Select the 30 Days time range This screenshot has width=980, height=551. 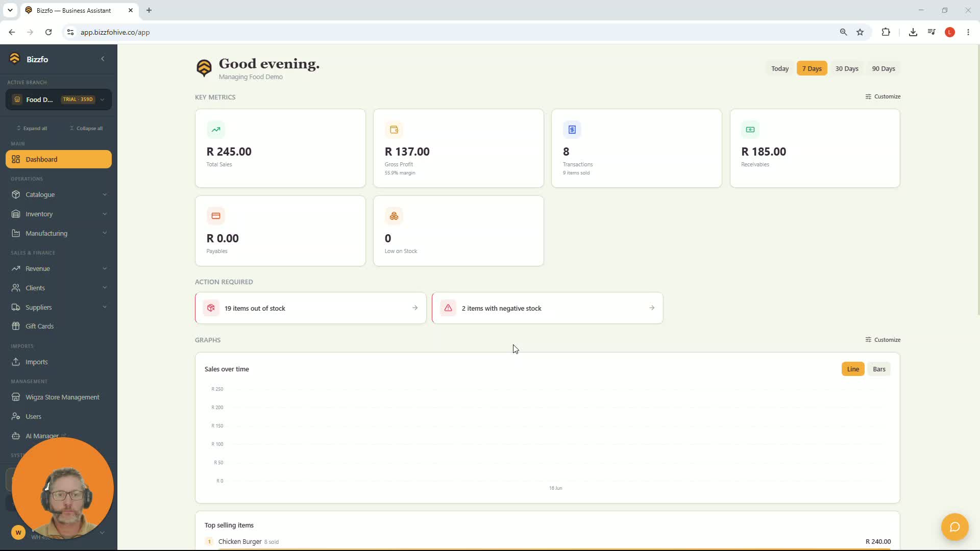click(847, 68)
